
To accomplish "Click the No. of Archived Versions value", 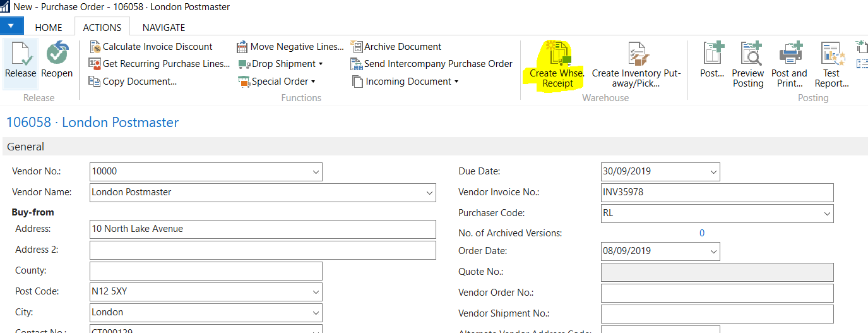I will click(x=701, y=233).
